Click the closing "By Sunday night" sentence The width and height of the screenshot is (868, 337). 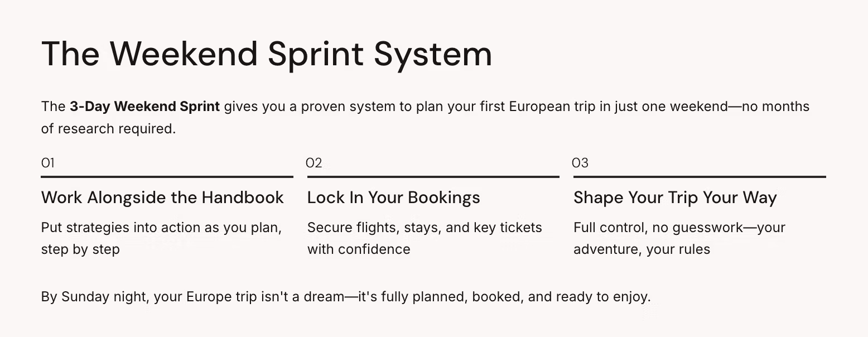[x=346, y=297]
